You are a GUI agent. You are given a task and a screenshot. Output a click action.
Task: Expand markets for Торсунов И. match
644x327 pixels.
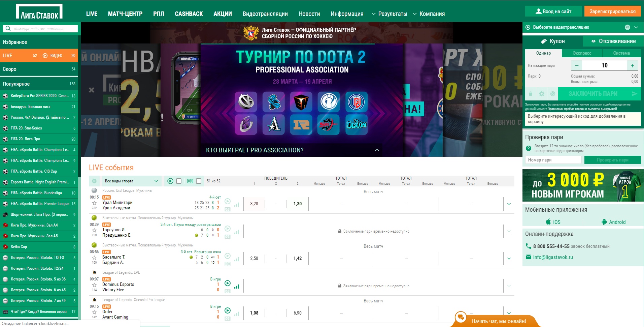click(509, 231)
